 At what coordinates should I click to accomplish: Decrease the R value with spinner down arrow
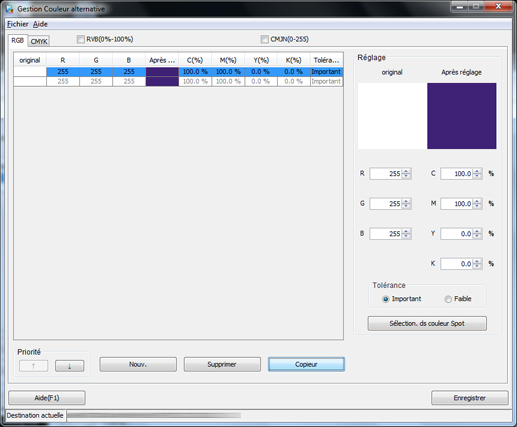[406, 176]
